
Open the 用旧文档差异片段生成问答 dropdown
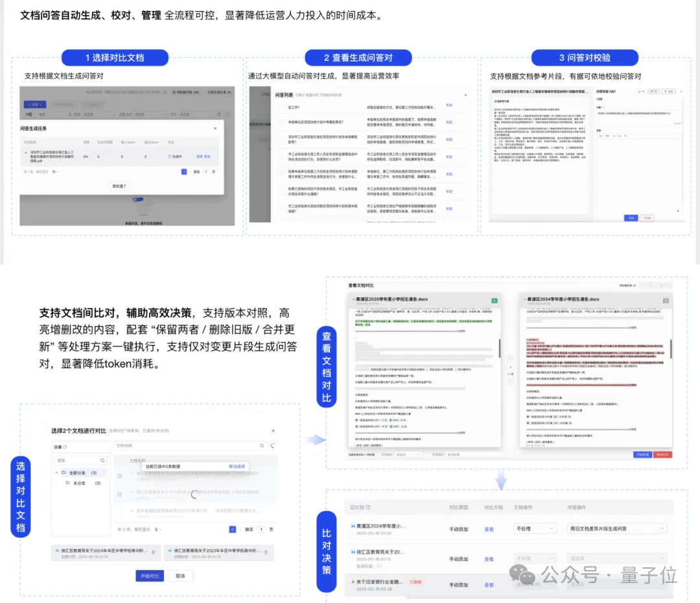616,528
